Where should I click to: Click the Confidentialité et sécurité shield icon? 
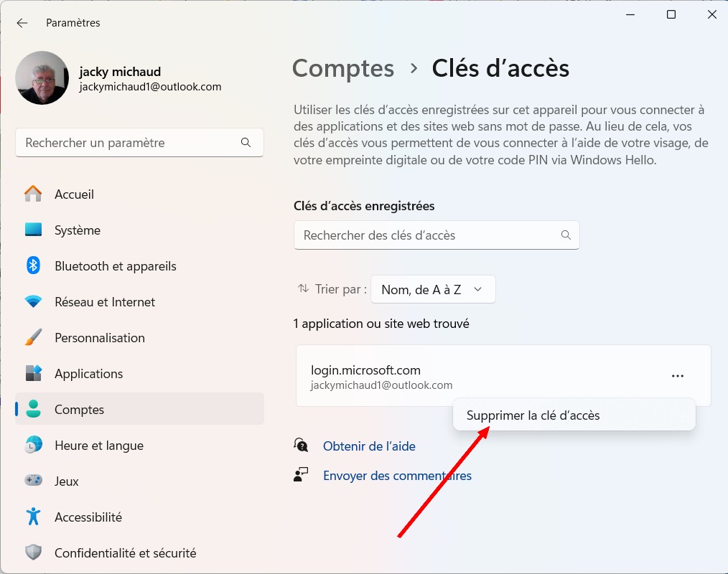click(x=33, y=553)
